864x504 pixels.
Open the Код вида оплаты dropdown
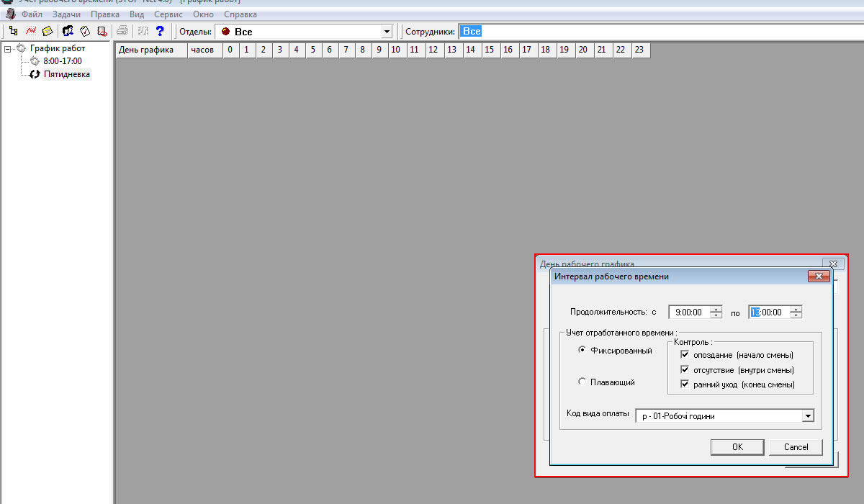(807, 416)
